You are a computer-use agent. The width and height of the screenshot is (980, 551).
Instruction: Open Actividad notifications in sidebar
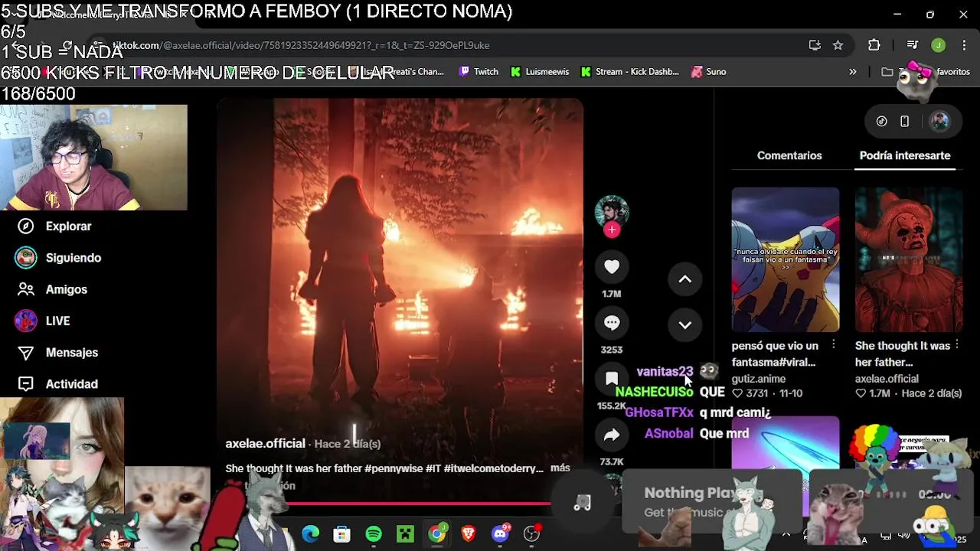[57, 384]
